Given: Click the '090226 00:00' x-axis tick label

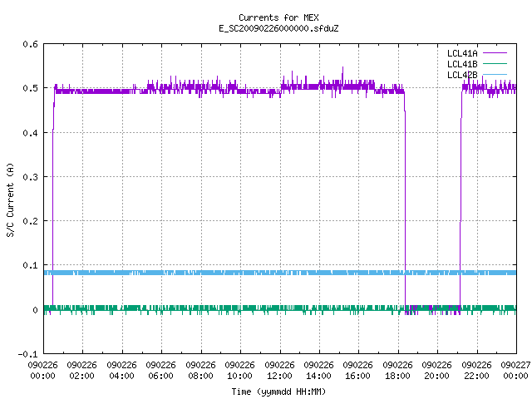Looking at the screenshot, I should tap(42, 371).
